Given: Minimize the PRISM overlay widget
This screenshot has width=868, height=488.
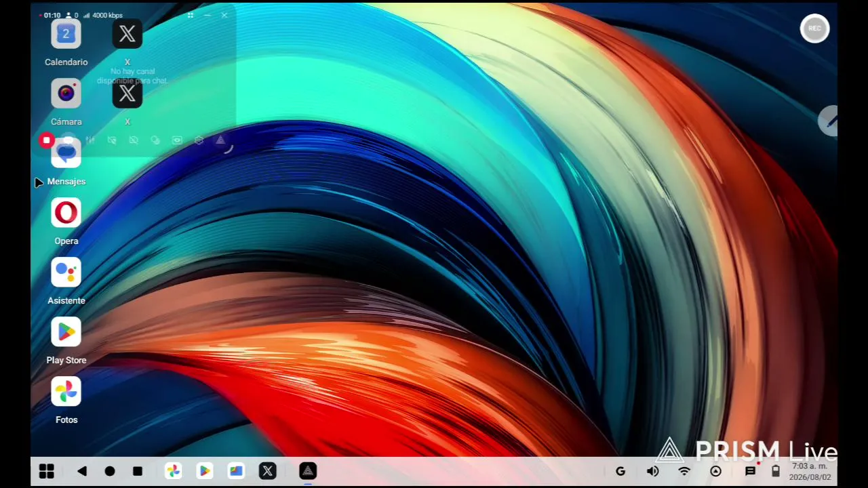Looking at the screenshot, I should pyautogui.click(x=208, y=15).
